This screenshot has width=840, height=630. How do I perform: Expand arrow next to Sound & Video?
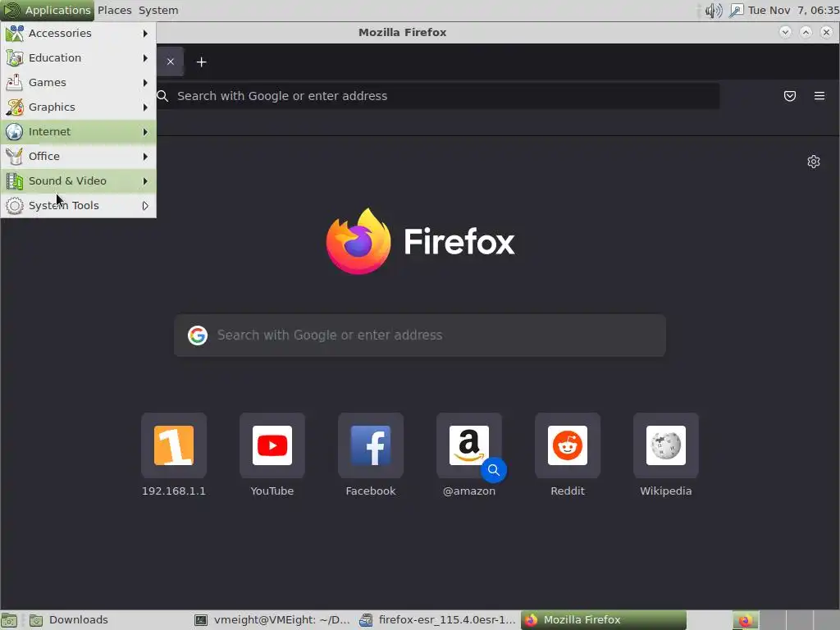(145, 181)
